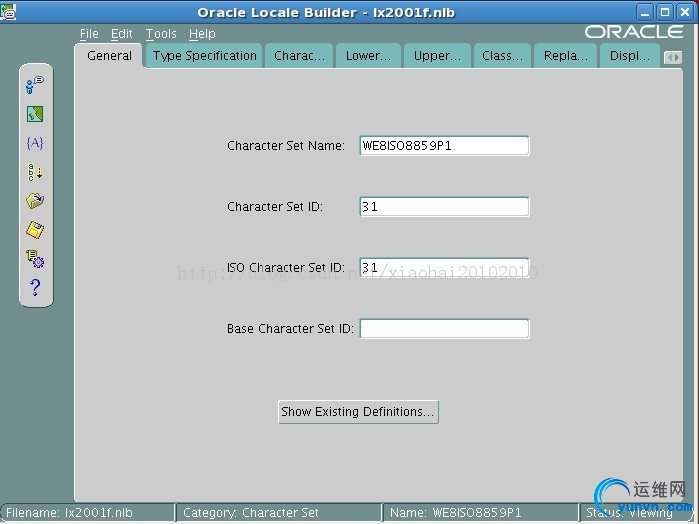Click the tab scroll arrows control
The width and height of the screenshot is (699, 524).
(673, 58)
